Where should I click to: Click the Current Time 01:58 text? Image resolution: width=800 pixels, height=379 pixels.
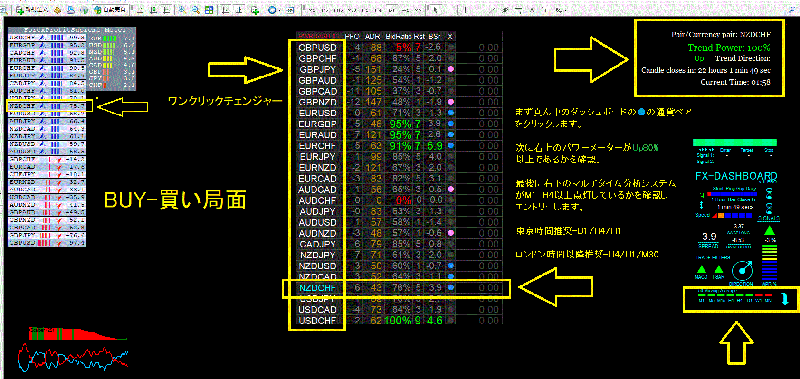coord(735,82)
